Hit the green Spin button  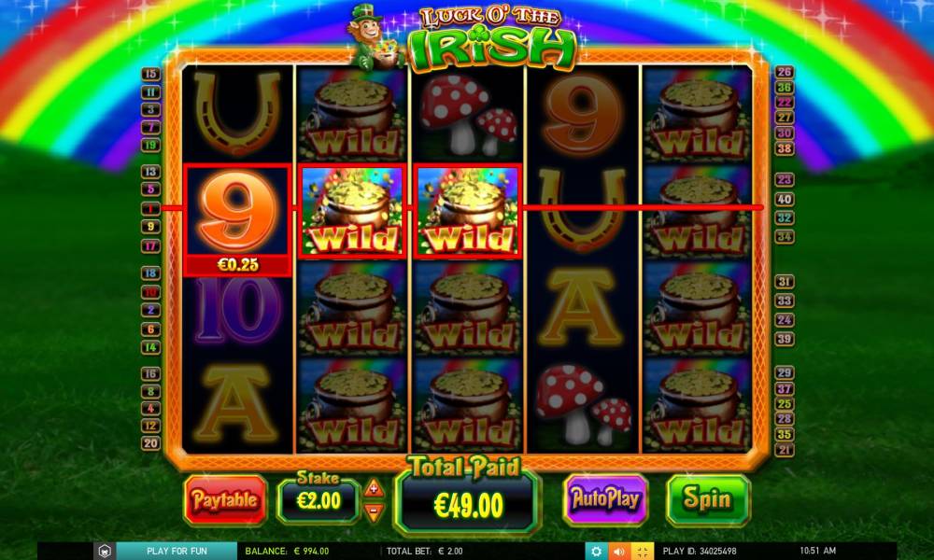pyautogui.click(x=708, y=499)
